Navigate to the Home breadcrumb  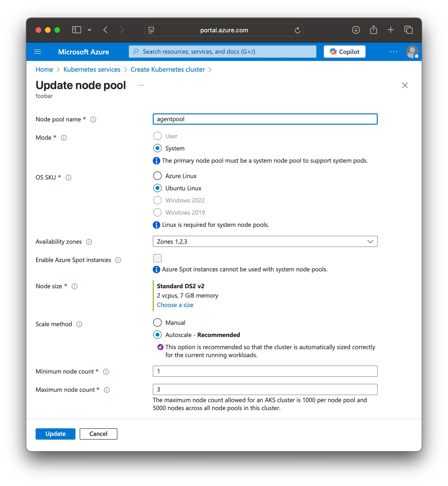point(44,70)
